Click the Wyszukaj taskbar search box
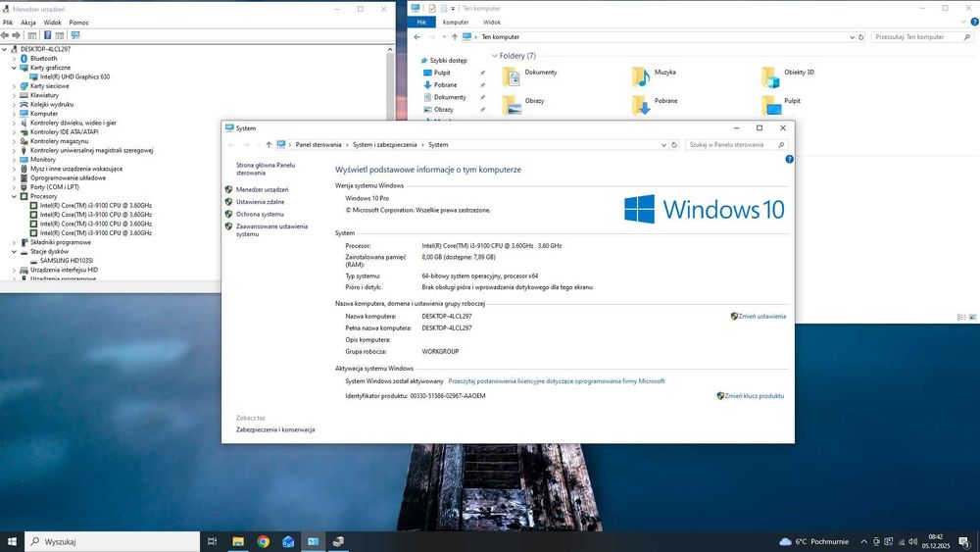 [x=113, y=541]
